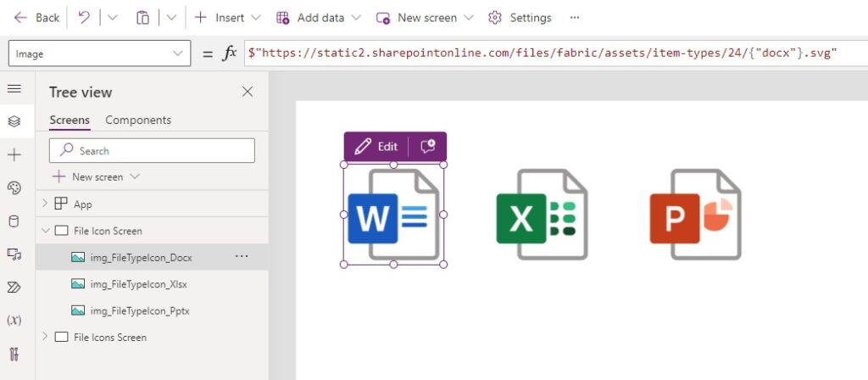This screenshot has width=868, height=380.
Task: Open the undo options dropdown arrow
Action: click(113, 18)
